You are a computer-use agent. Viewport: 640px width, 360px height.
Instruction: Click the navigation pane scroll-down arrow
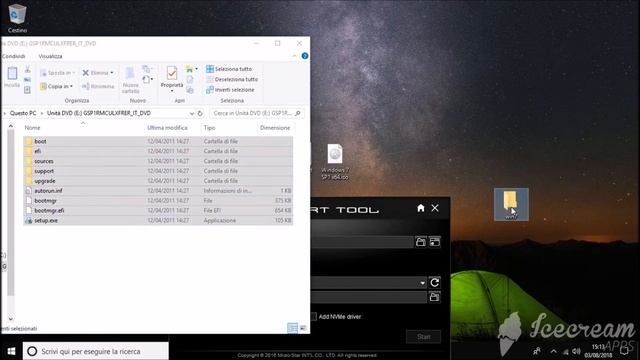pyautogui.click(x=11, y=319)
